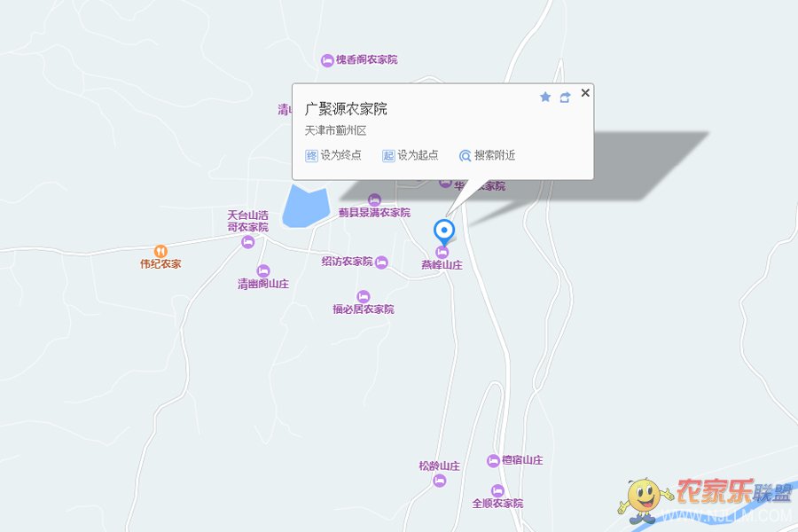Click the 广聚源农家院 title in popup

click(346, 109)
